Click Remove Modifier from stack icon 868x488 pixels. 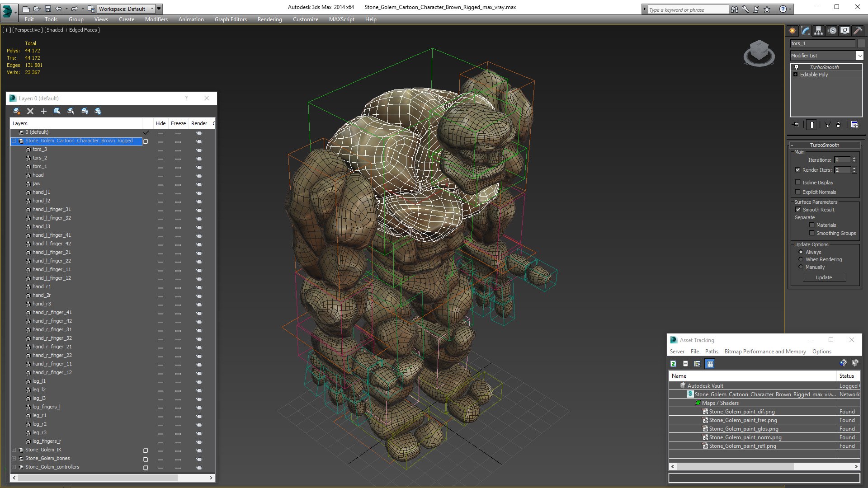pyautogui.click(x=839, y=125)
